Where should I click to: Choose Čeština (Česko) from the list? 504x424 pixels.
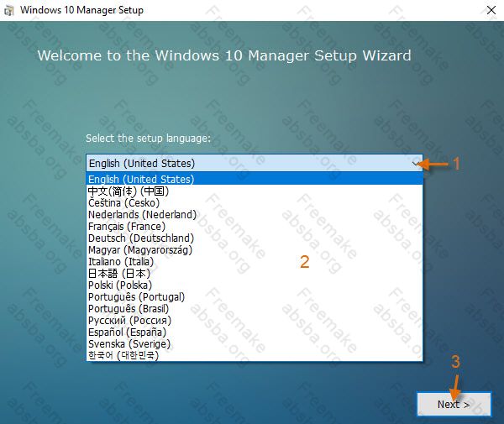pos(255,202)
